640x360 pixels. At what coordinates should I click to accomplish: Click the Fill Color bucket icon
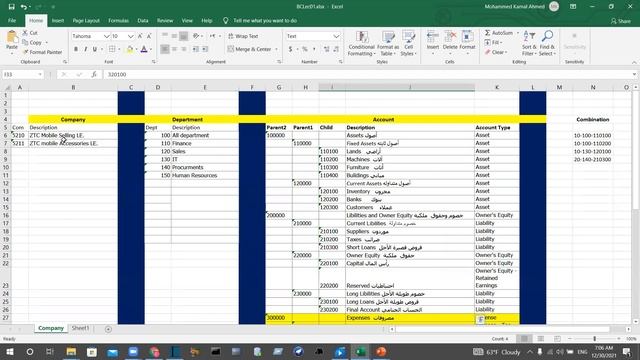(x=129, y=49)
